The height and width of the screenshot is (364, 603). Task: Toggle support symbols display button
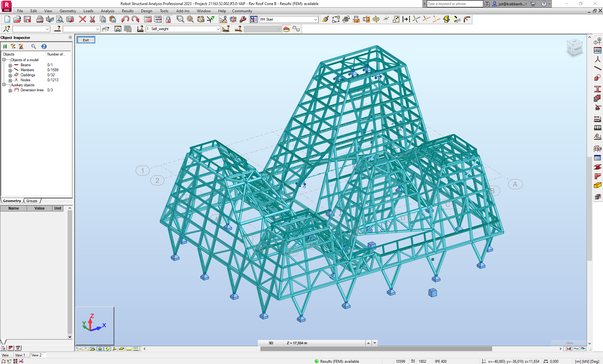[100, 349]
